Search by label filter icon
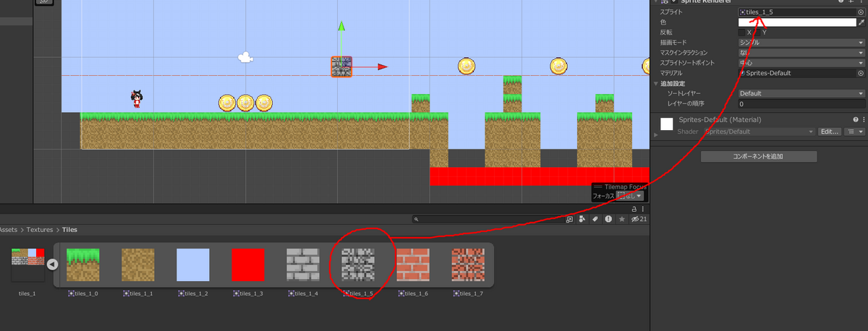The height and width of the screenshot is (331, 868). click(595, 219)
